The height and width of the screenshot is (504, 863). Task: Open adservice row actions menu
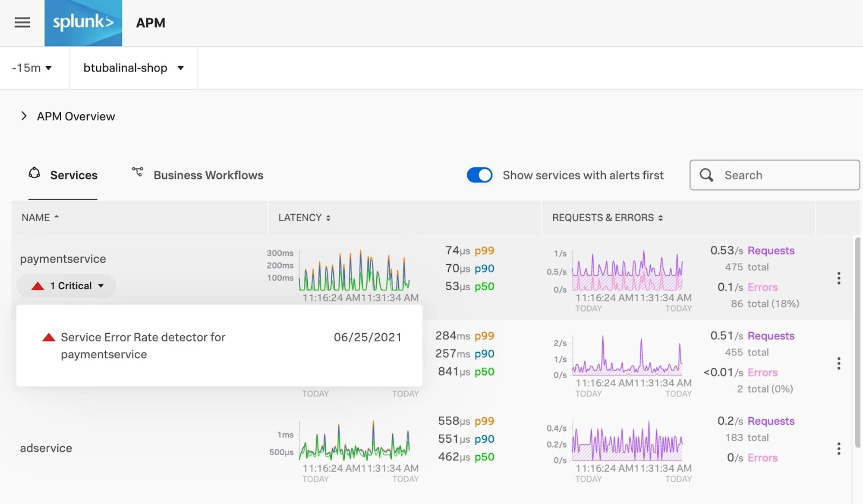tap(839, 449)
